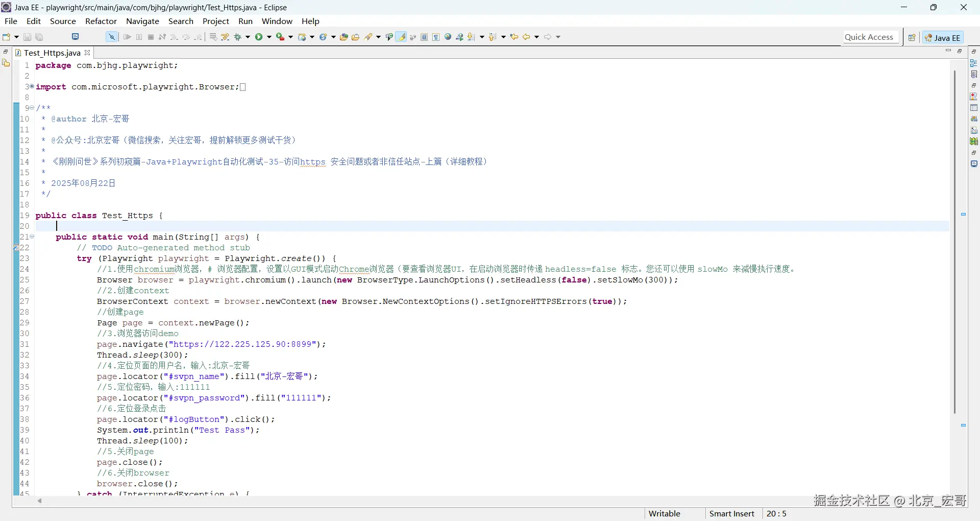The width and height of the screenshot is (980, 521).
Task: Click the Save icon in toolbar
Action: [28, 37]
